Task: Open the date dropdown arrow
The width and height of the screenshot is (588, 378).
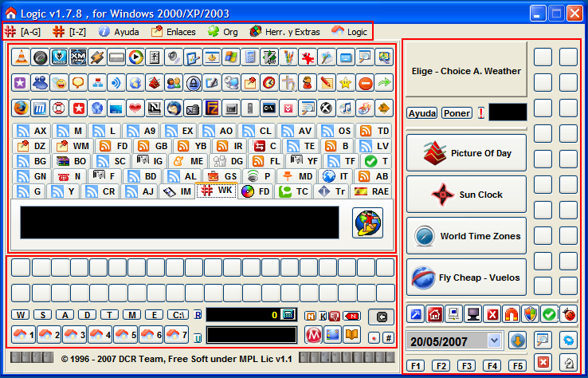Action: coord(495,341)
